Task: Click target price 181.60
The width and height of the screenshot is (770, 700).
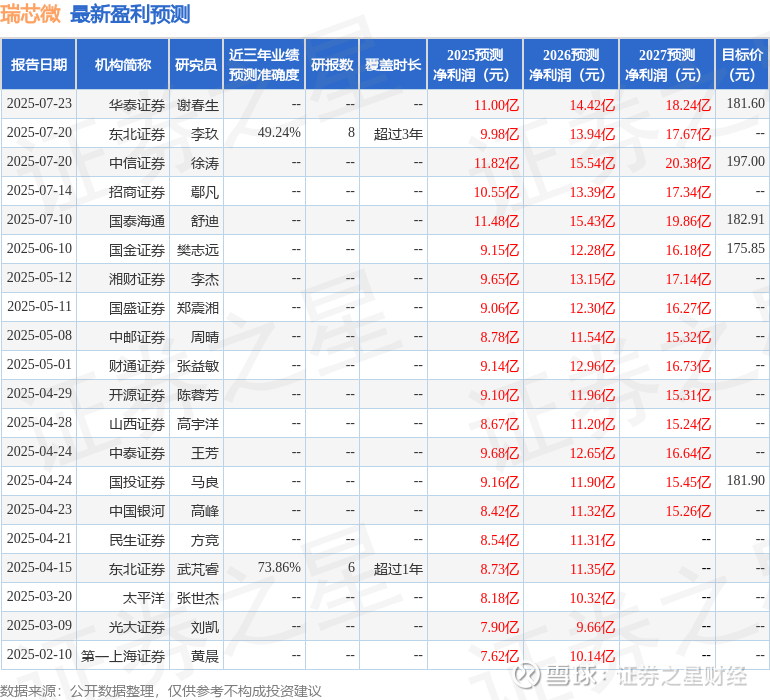Action: click(x=745, y=104)
